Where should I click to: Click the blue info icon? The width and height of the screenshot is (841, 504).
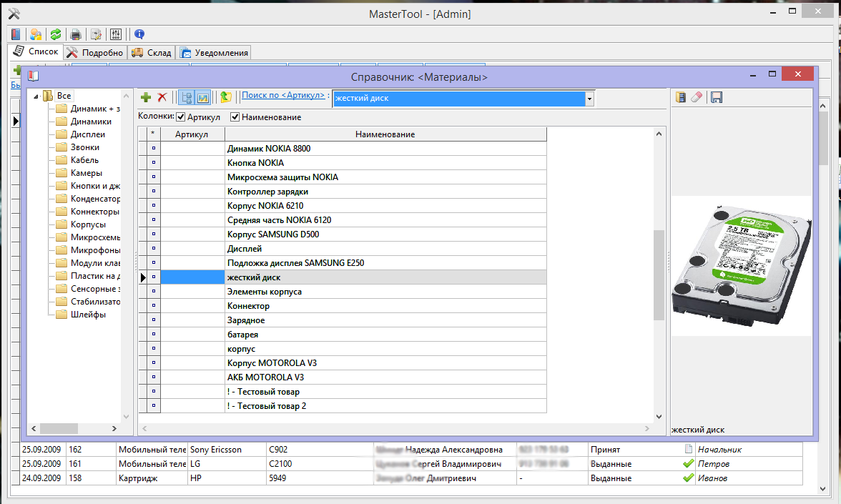pos(139,34)
